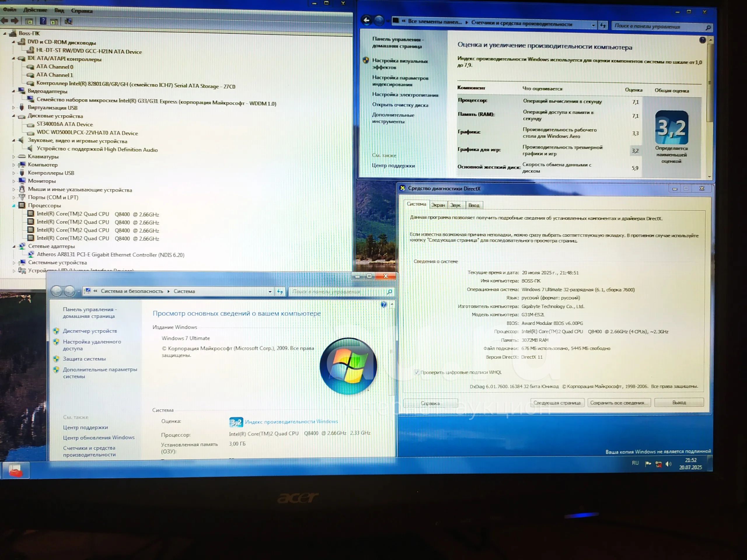The image size is (747, 560).
Task: Open Настройка параметров индексирования link
Action: coord(400,81)
